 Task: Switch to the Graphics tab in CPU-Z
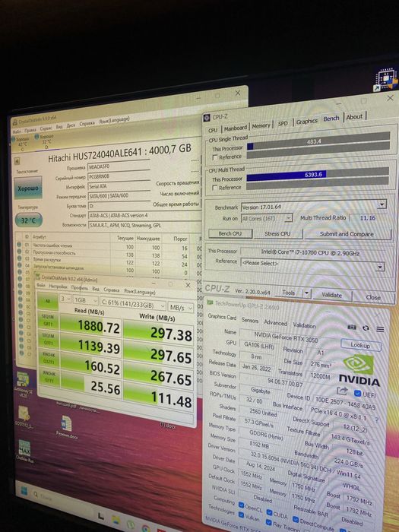tap(306, 121)
